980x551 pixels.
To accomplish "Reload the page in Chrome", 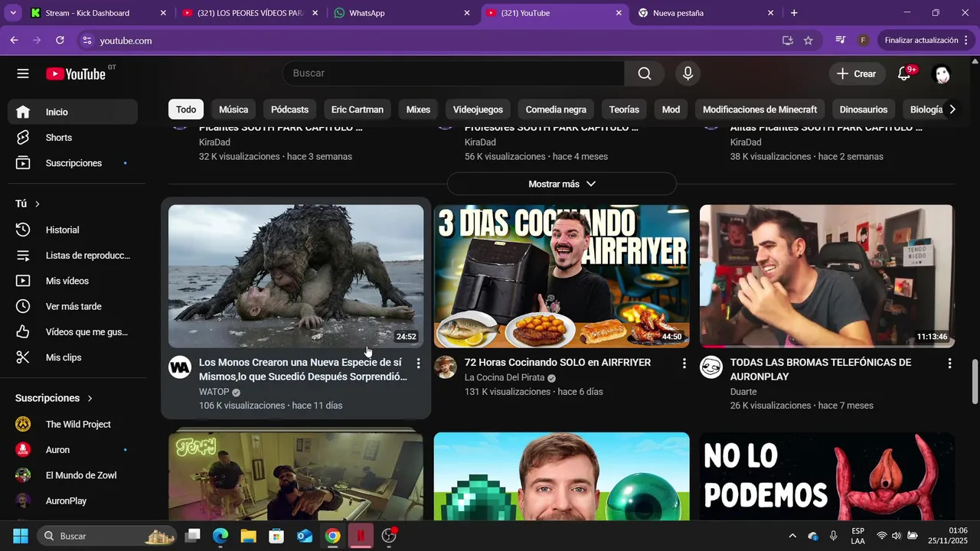I will (x=60, y=41).
